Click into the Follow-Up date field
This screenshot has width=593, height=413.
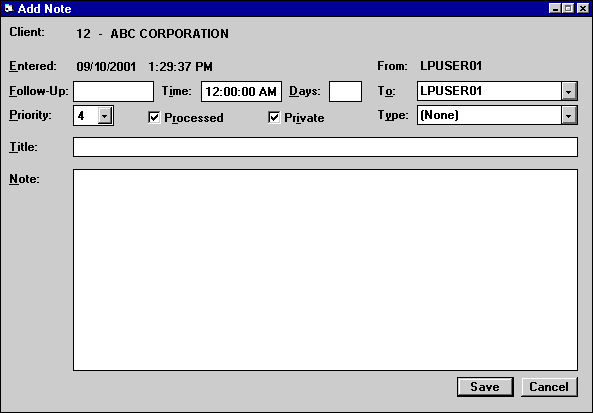(x=113, y=92)
